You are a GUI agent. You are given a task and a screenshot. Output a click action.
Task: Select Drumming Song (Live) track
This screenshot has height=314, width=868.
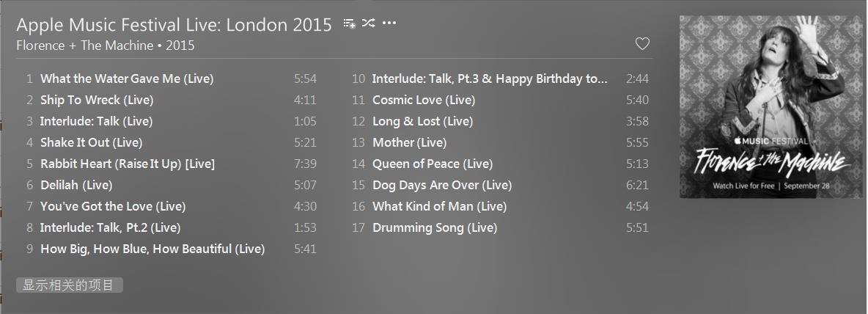[x=435, y=227]
